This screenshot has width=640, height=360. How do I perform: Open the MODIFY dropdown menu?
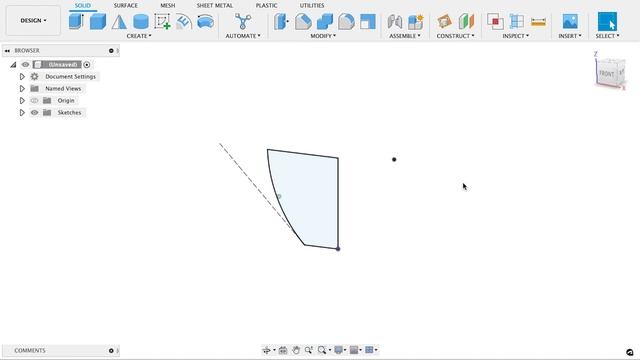tap(323, 36)
